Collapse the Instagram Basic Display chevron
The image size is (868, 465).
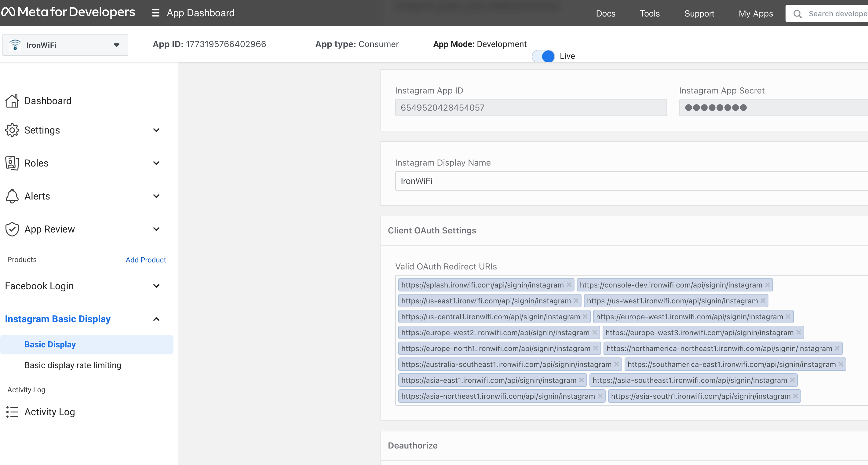pyautogui.click(x=156, y=319)
